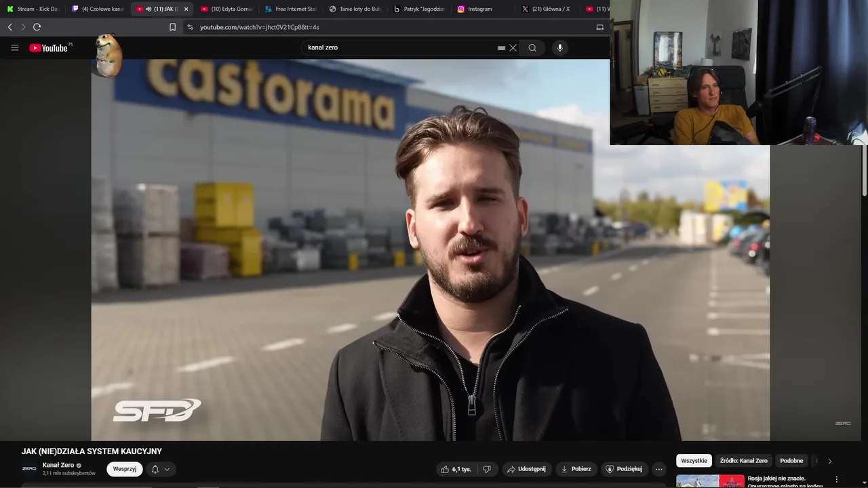This screenshot has height=488, width=868.
Task: Switch to the (4) Czołowe kanały tab
Action: tap(98, 9)
